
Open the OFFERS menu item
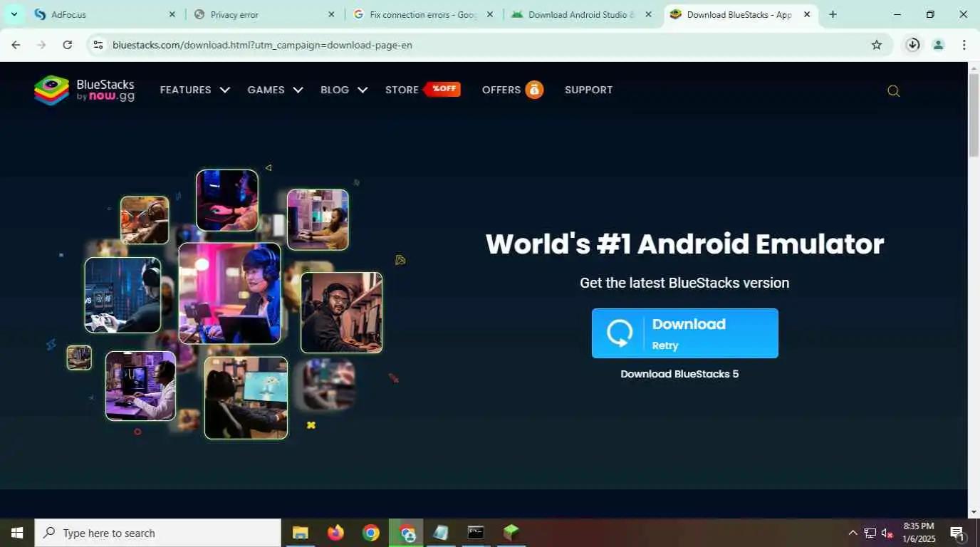click(x=501, y=90)
